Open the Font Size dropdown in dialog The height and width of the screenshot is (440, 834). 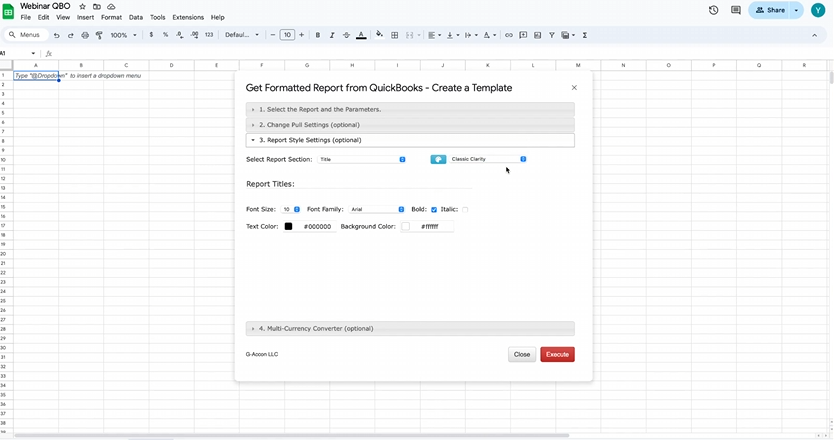[291, 210]
